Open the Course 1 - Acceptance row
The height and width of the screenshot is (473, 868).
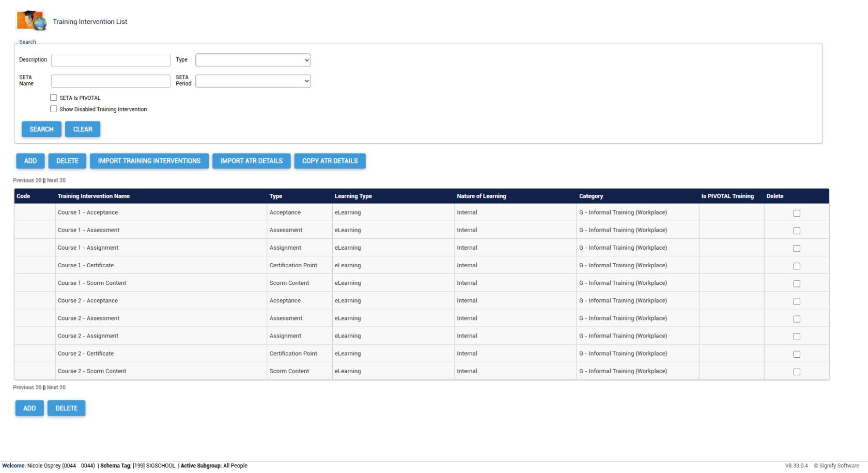coord(422,212)
